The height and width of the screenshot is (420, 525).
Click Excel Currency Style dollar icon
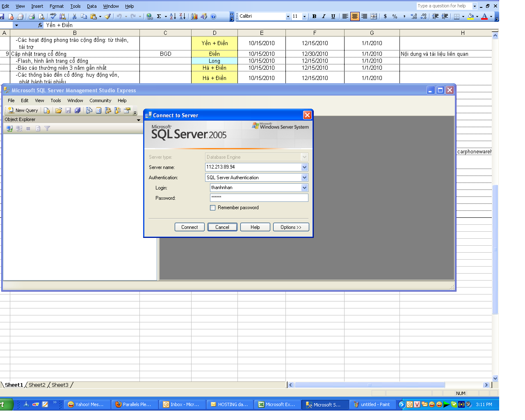[x=385, y=16]
